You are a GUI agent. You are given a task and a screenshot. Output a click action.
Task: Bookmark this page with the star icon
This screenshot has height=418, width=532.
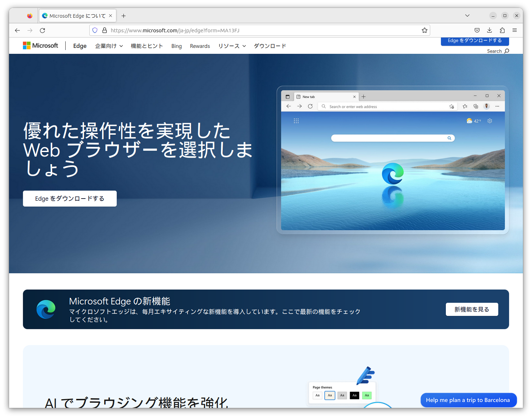(x=425, y=30)
